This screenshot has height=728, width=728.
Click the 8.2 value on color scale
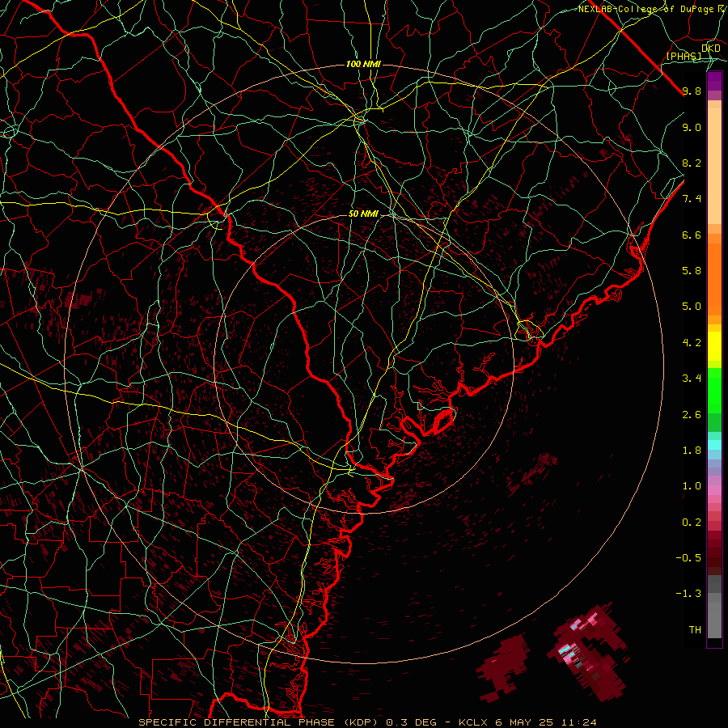tap(692, 163)
